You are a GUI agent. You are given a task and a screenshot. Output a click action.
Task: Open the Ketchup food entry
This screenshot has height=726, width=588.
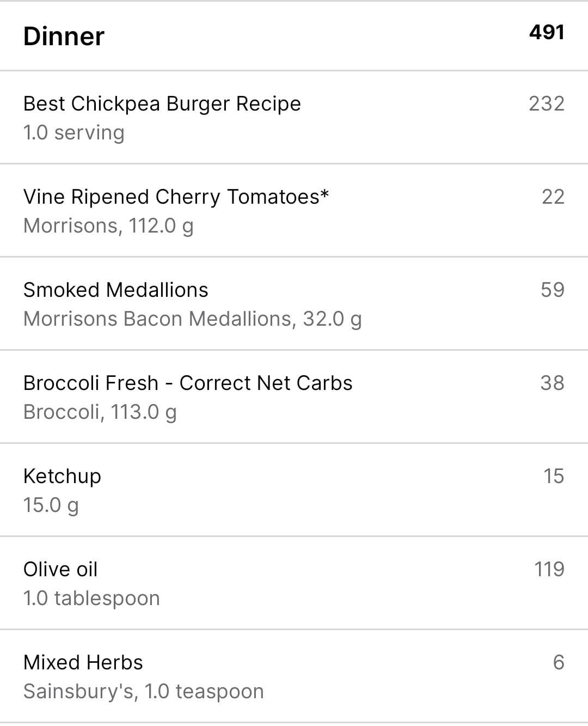click(294, 490)
